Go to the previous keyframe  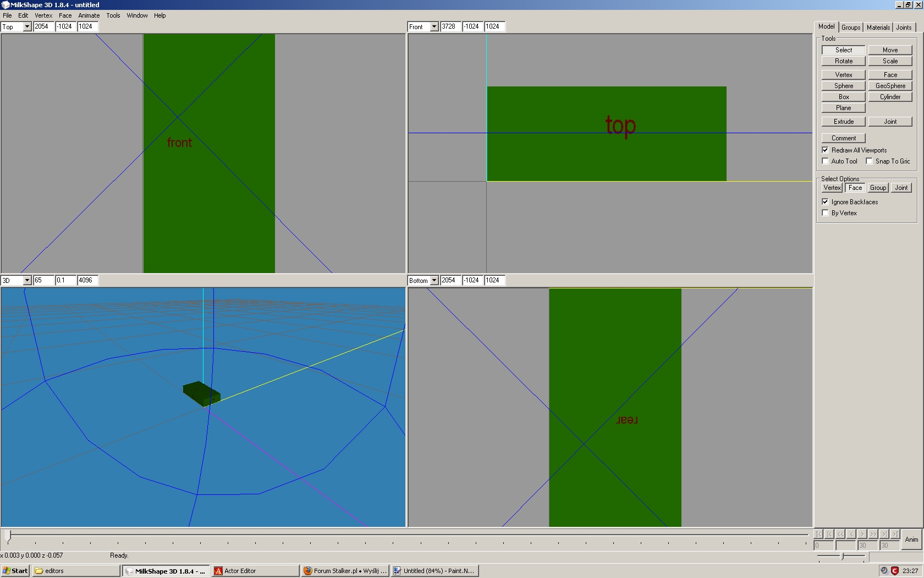point(829,534)
